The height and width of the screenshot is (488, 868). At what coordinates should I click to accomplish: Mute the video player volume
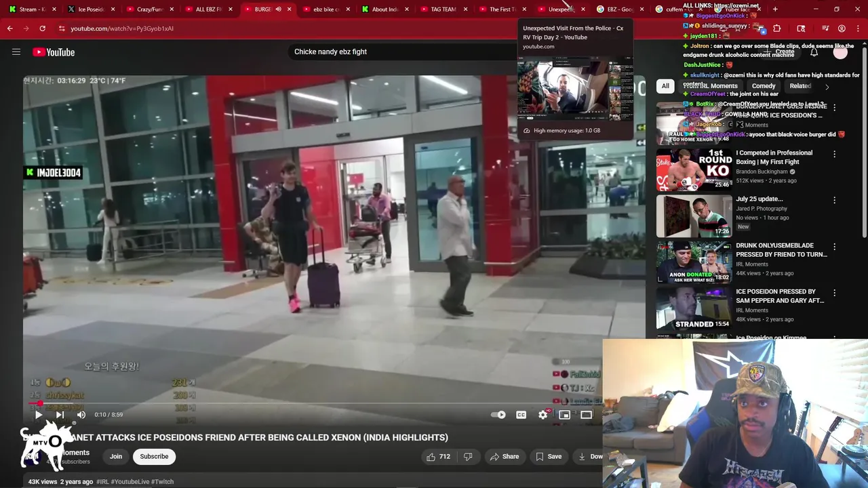81,415
